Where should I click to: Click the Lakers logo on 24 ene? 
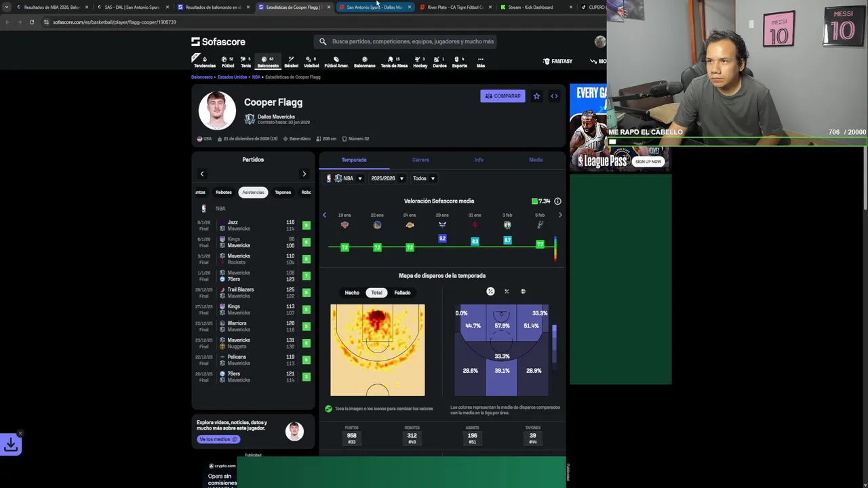point(410,225)
